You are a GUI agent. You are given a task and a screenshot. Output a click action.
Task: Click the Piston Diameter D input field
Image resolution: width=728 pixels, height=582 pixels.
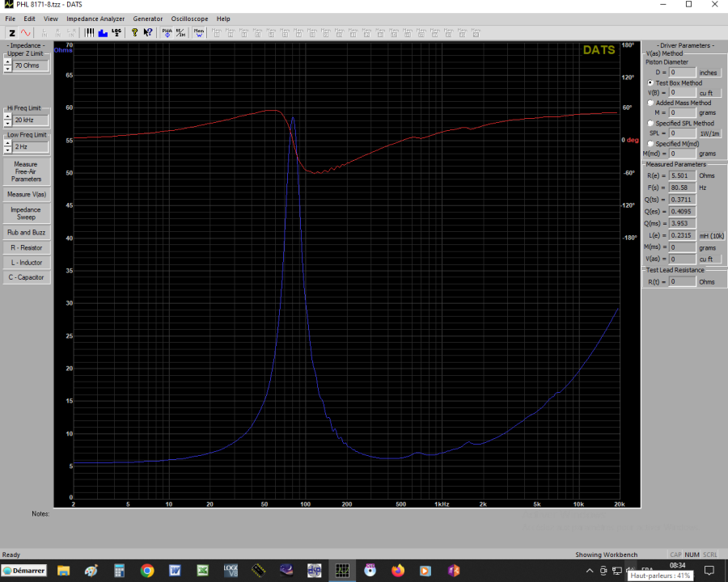tap(683, 73)
